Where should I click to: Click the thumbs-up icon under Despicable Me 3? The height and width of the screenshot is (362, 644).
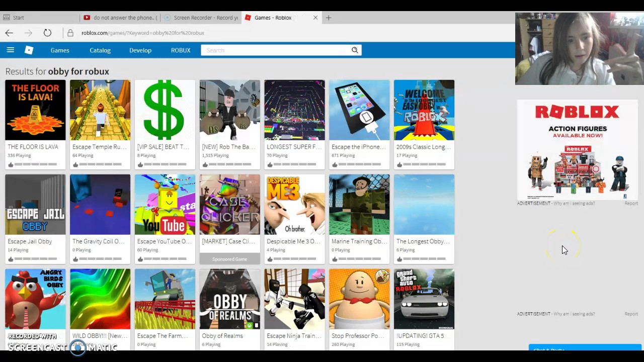click(x=270, y=259)
